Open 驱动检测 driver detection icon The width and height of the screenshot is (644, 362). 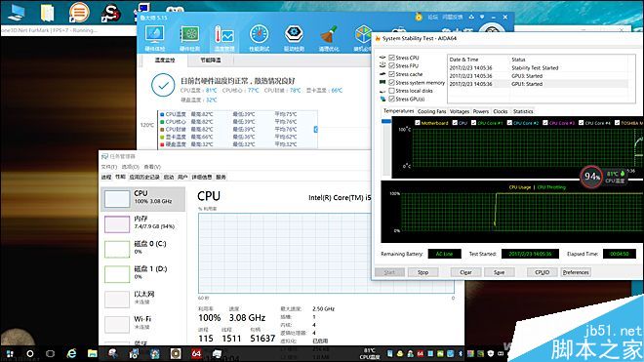294,39
